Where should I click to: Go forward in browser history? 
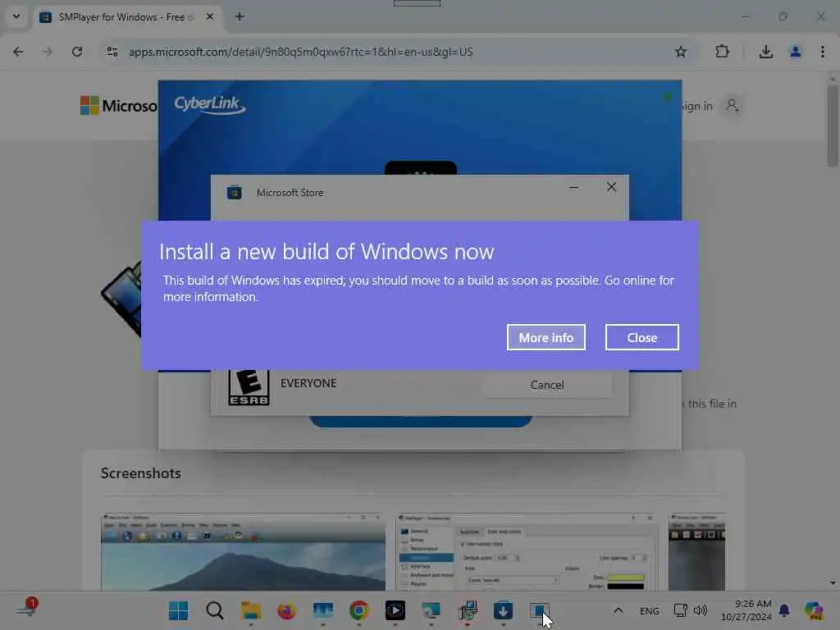pos(48,52)
